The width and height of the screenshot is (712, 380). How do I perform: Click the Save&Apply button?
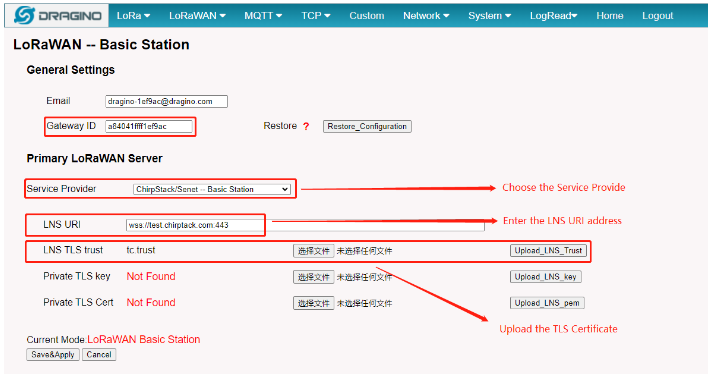[x=53, y=355]
